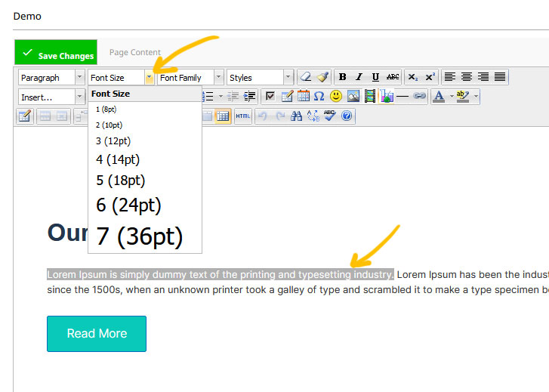Choose 4 (14pt) from font size list
The image size is (549, 392).
(x=118, y=159)
